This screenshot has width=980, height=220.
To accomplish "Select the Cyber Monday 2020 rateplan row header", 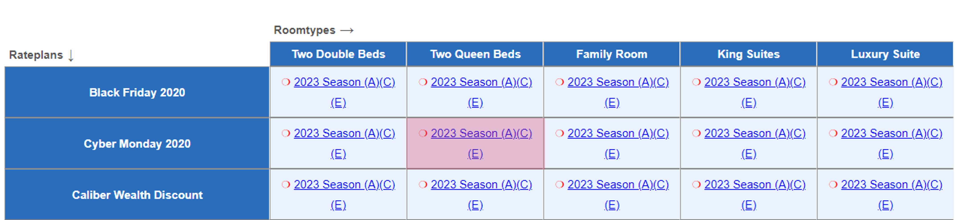I will [137, 144].
